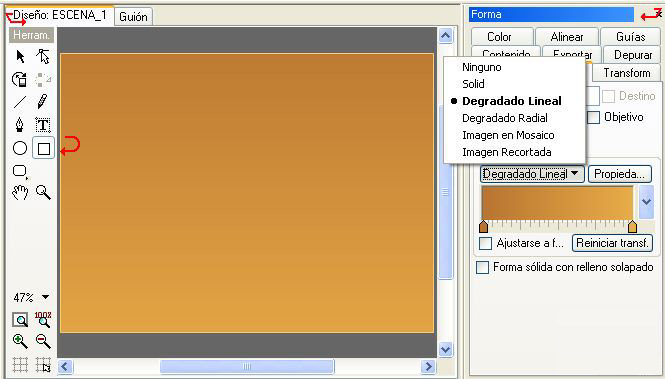
Task: Select the Ellipse shape tool
Action: pos(20,148)
